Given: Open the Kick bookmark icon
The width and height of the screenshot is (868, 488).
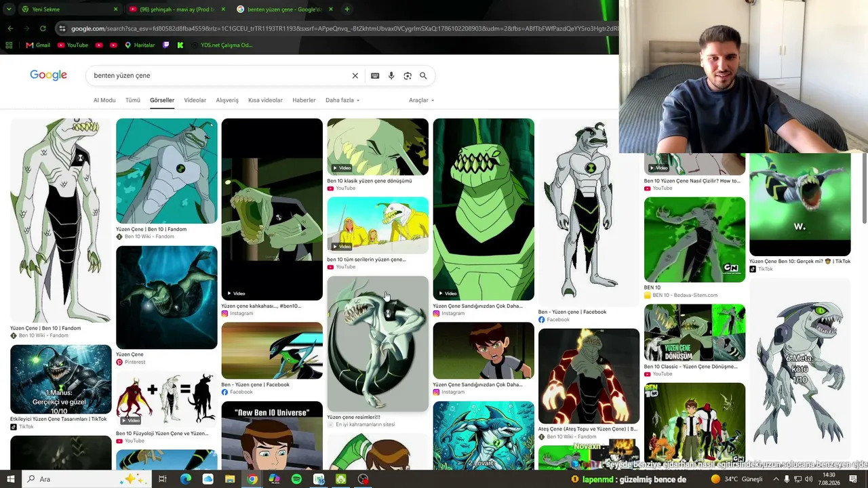Looking at the screenshot, I should 180,45.
